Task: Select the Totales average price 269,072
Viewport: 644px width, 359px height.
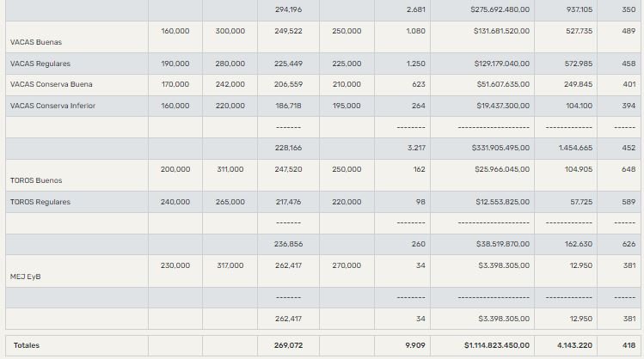Action: (x=286, y=345)
